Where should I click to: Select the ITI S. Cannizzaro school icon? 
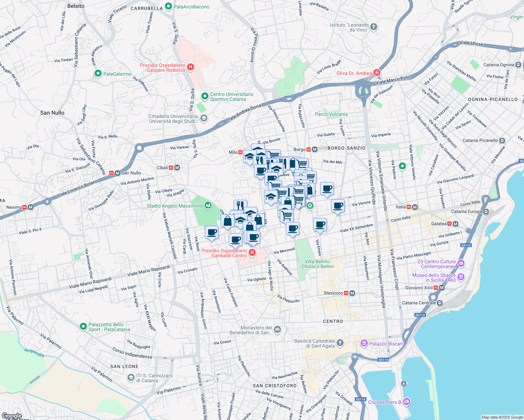(131, 378)
